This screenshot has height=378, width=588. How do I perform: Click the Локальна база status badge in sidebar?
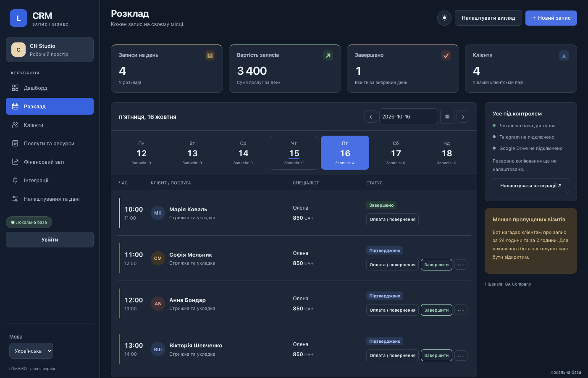(x=29, y=222)
